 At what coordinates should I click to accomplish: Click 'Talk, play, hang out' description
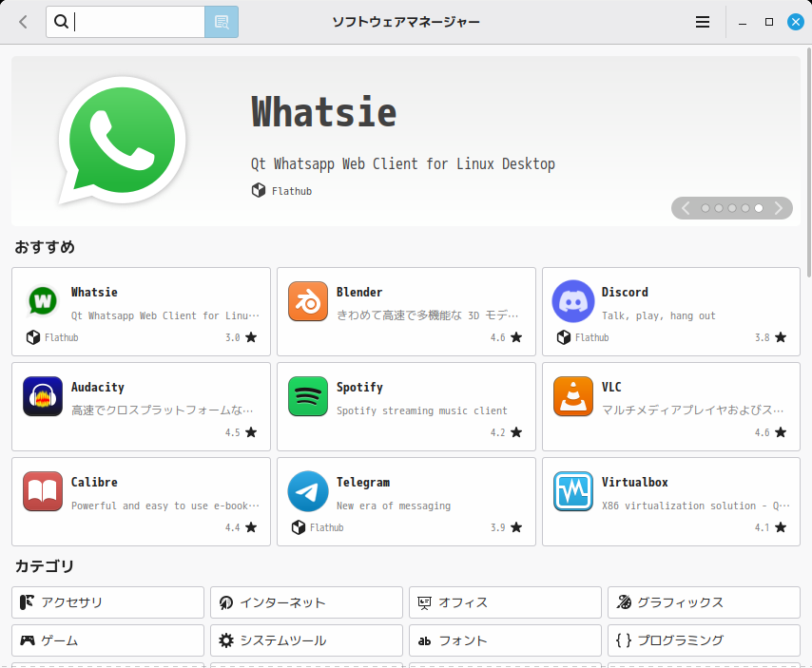658,315
